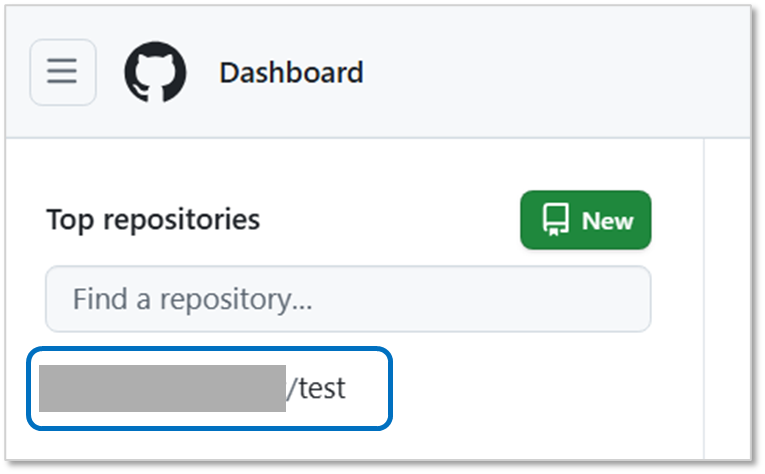
Task: Click the Find a repository placeholder text
Action: click(192, 299)
